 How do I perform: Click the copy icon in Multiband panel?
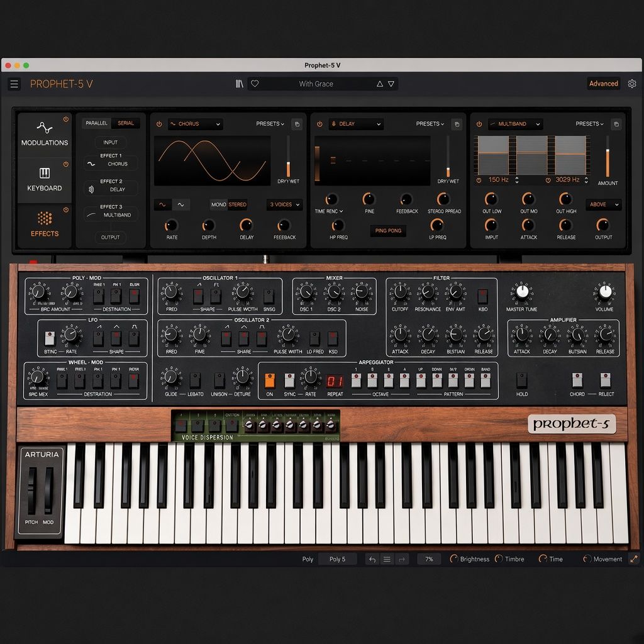pos(616,124)
